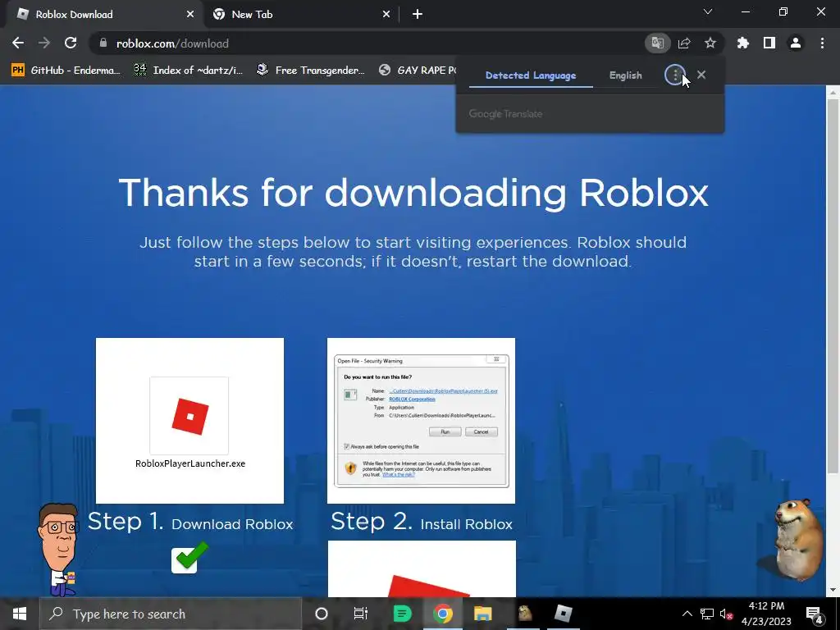Click the muted volume tray icon
The height and width of the screenshot is (630, 840).
tap(726, 614)
